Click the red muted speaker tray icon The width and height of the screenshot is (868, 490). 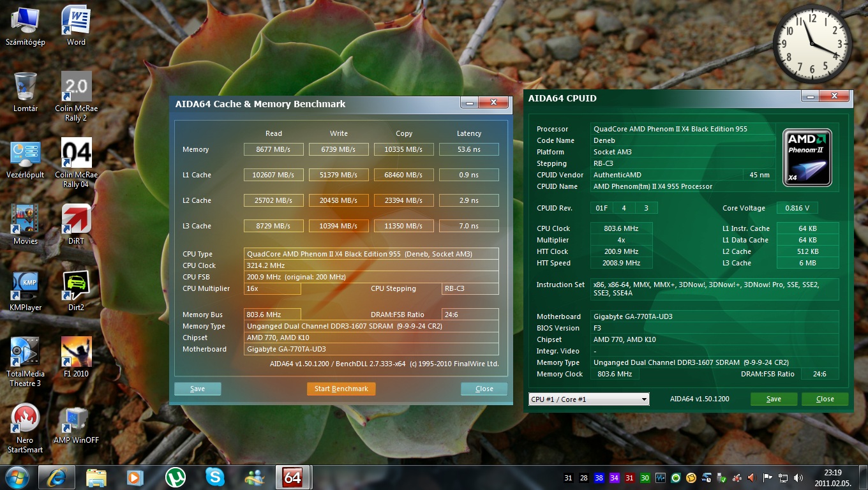coord(752,478)
